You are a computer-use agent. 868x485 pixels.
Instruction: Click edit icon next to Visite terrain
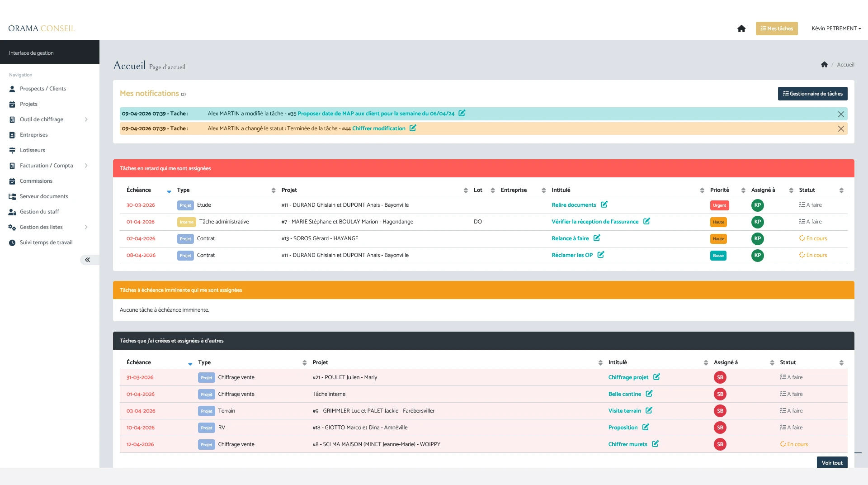pyautogui.click(x=649, y=410)
